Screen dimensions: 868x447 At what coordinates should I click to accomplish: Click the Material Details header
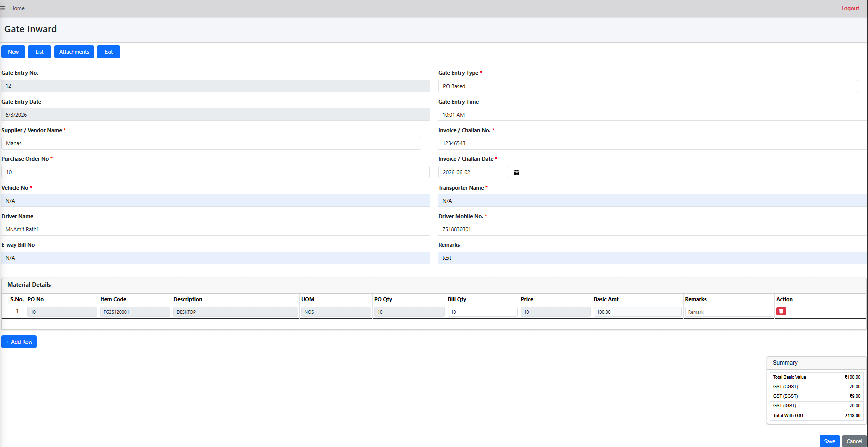pyautogui.click(x=29, y=285)
